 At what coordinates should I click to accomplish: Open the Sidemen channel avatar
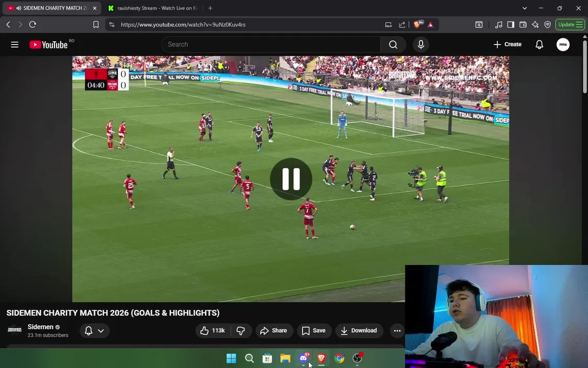[x=15, y=330]
